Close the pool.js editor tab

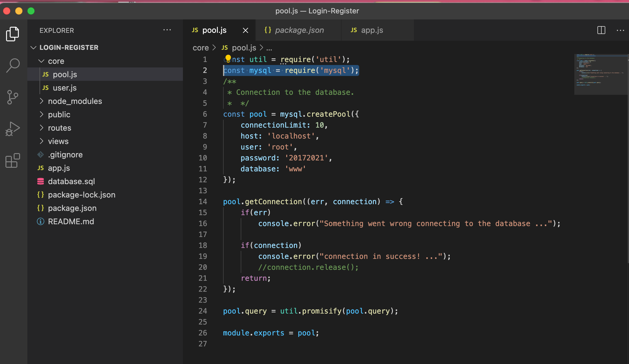tap(246, 30)
